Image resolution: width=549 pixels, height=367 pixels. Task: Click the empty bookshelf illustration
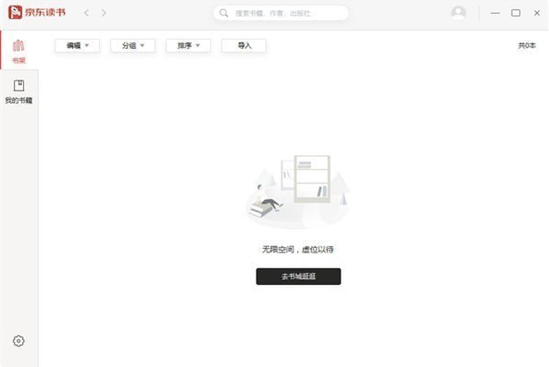click(x=298, y=191)
